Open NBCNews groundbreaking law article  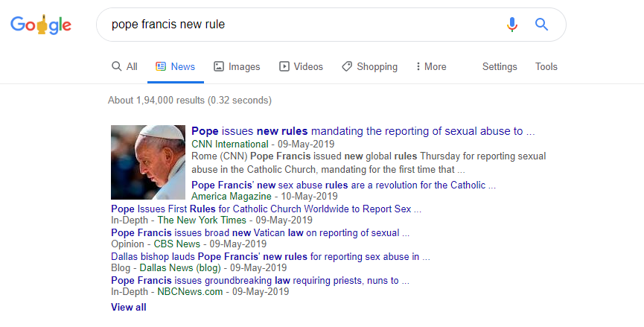pos(260,280)
